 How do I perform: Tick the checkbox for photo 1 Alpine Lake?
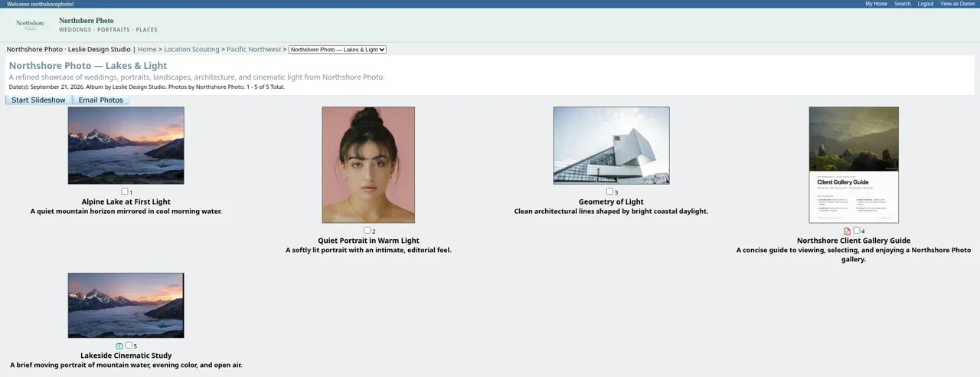point(125,192)
